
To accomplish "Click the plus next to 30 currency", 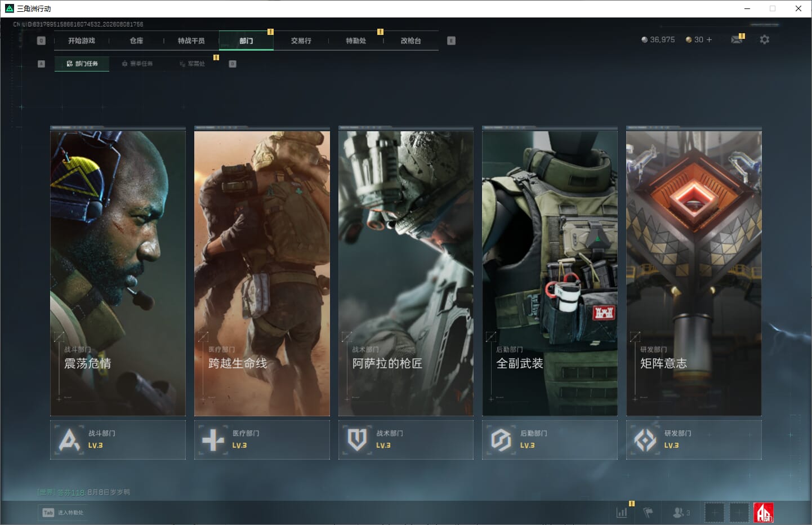I will click(x=709, y=39).
